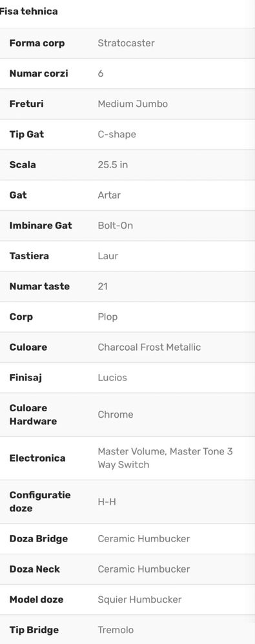255x644 pixels.
Task: Click the C-shape value
Action: click(x=117, y=134)
